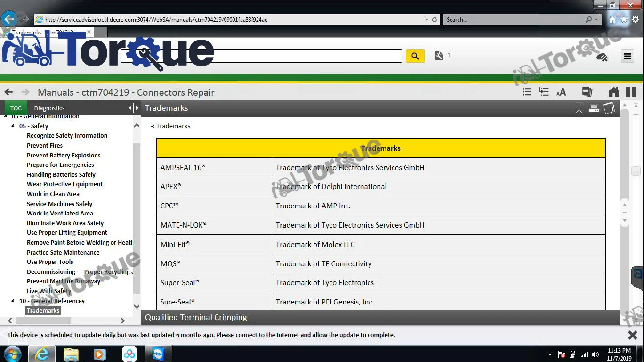Open Wear Protective Equipment topic
The image size is (644, 362).
point(64,184)
